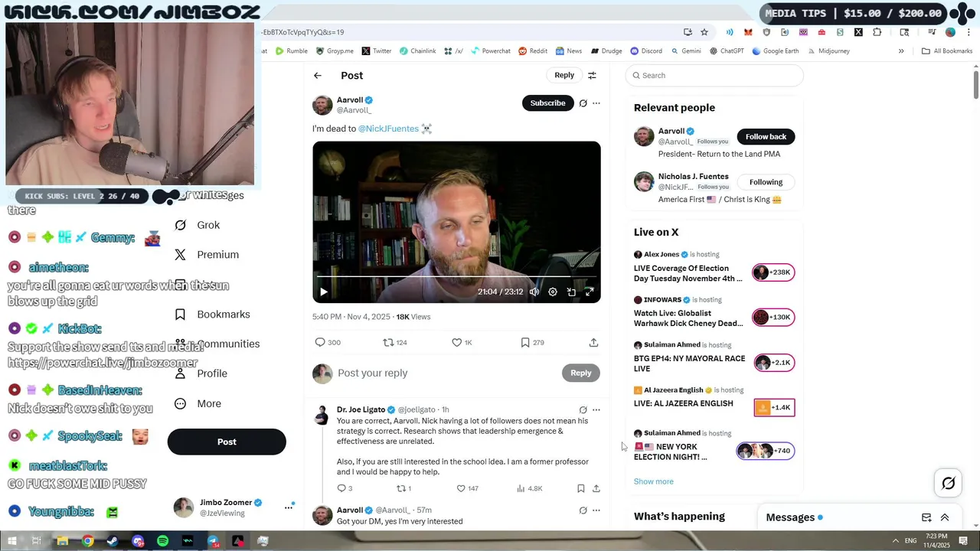
Task: Open video settings gear icon
Action: point(553,292)
